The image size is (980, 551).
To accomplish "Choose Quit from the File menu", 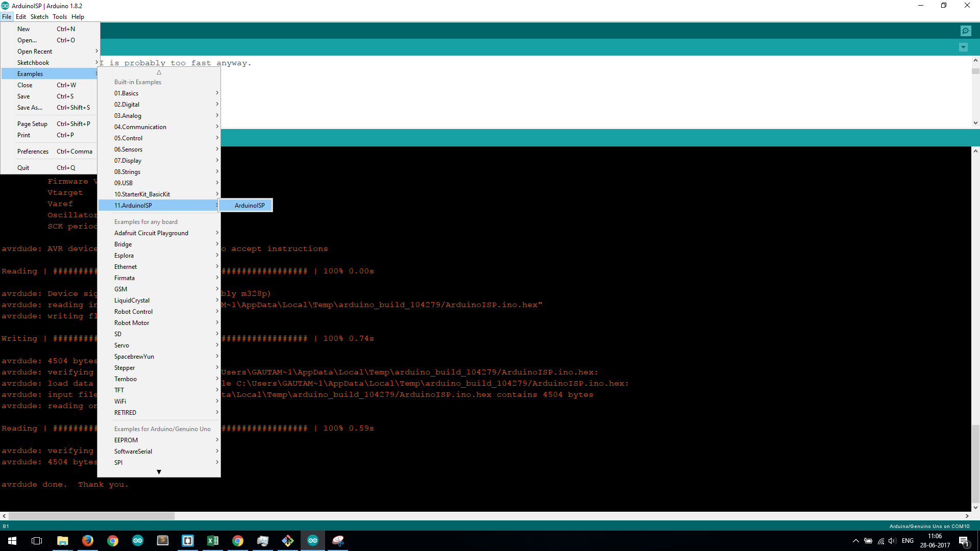I will coord(50,168).
